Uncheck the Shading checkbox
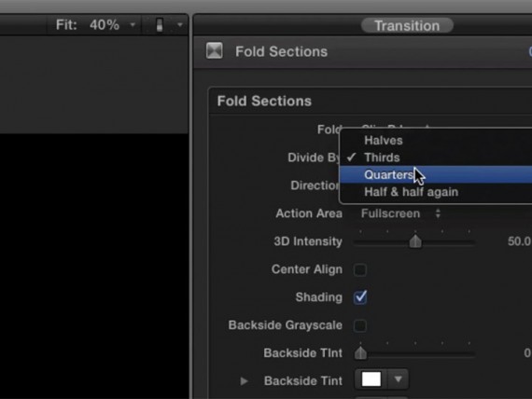This screenshot has height=399, width=532. (360, 297)
